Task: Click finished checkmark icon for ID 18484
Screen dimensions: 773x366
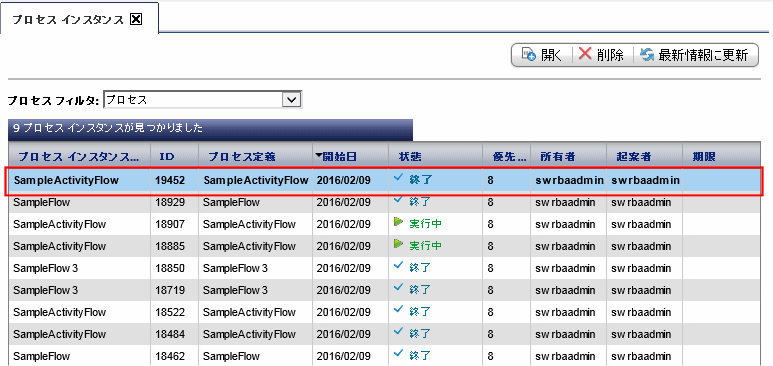Action: pyautogui.click(x=398, y=331)
